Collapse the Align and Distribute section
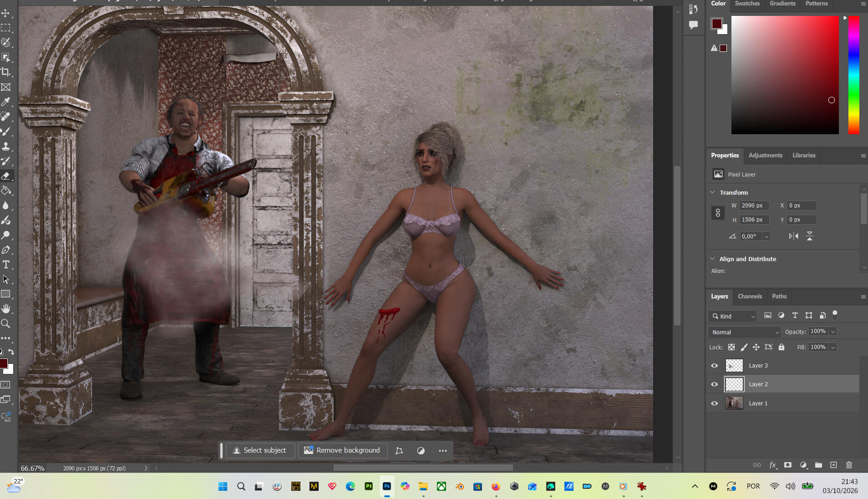 coord(713,259)
